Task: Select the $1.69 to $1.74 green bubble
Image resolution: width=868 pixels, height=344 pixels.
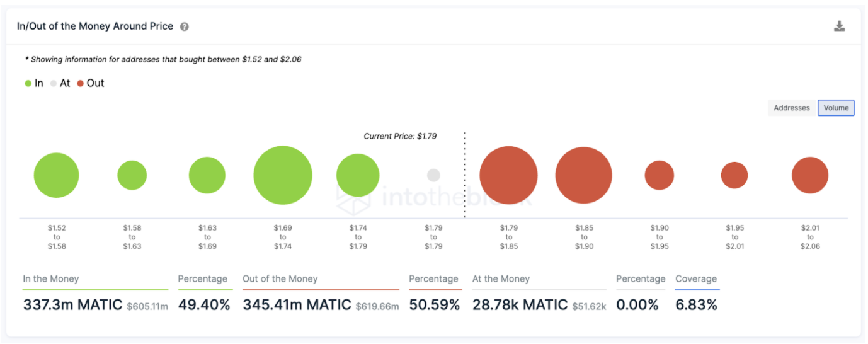Action: 283,175
